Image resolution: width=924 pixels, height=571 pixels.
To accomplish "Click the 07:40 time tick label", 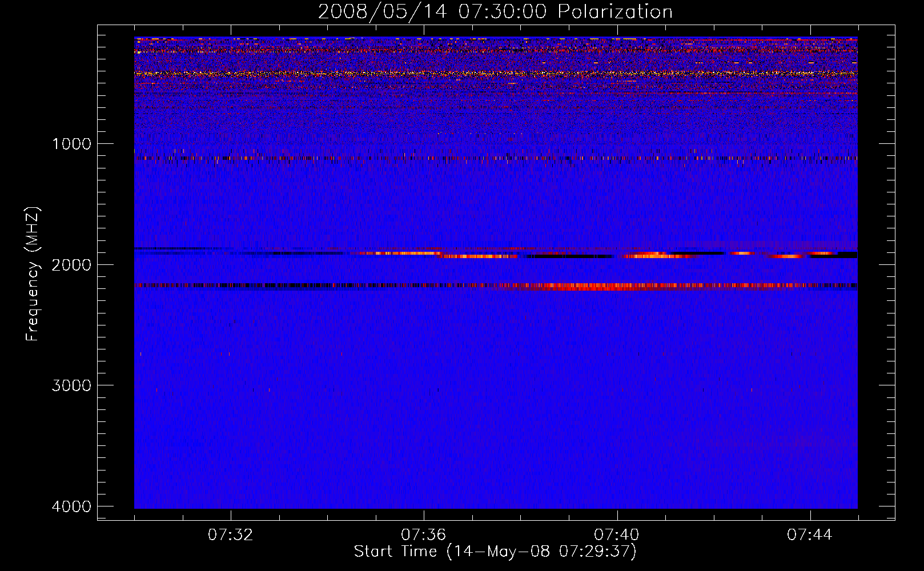I will (617, 534).
